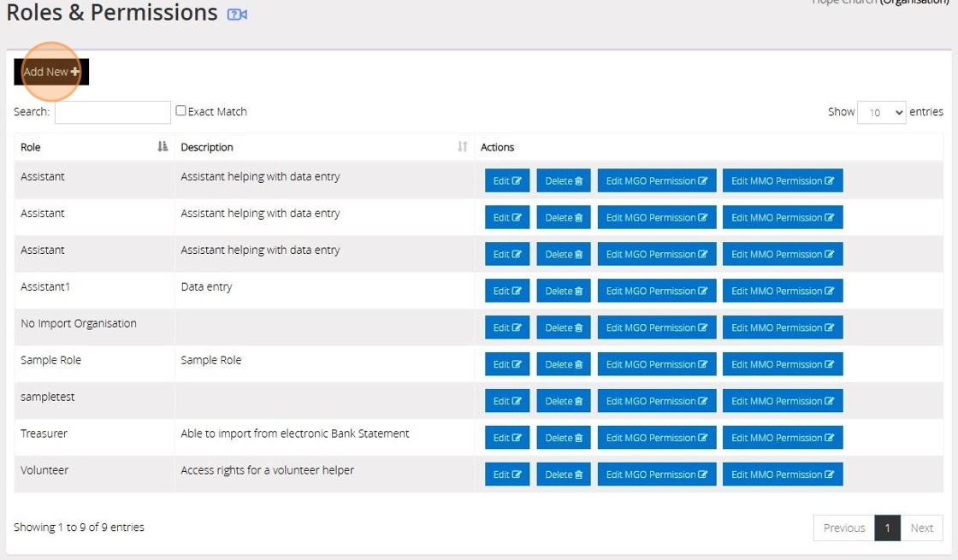The height and width of the screenshot is (560, 958).
Task: Click the Add New plus button
Action: tap(51, 72)
